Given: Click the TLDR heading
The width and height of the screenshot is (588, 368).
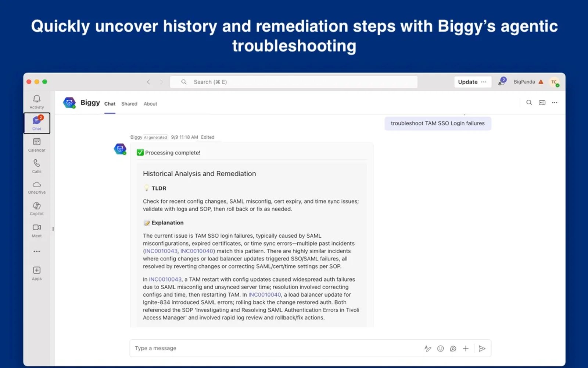Looking at the screenshot, I should click(x=159, y=188).
